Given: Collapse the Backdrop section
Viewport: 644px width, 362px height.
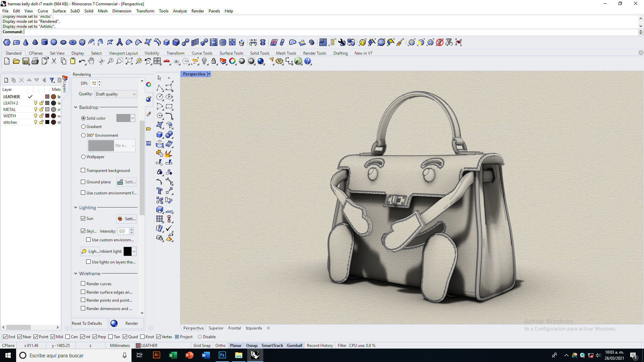Looking at the screenshot, I should click(x=76, y=107).
